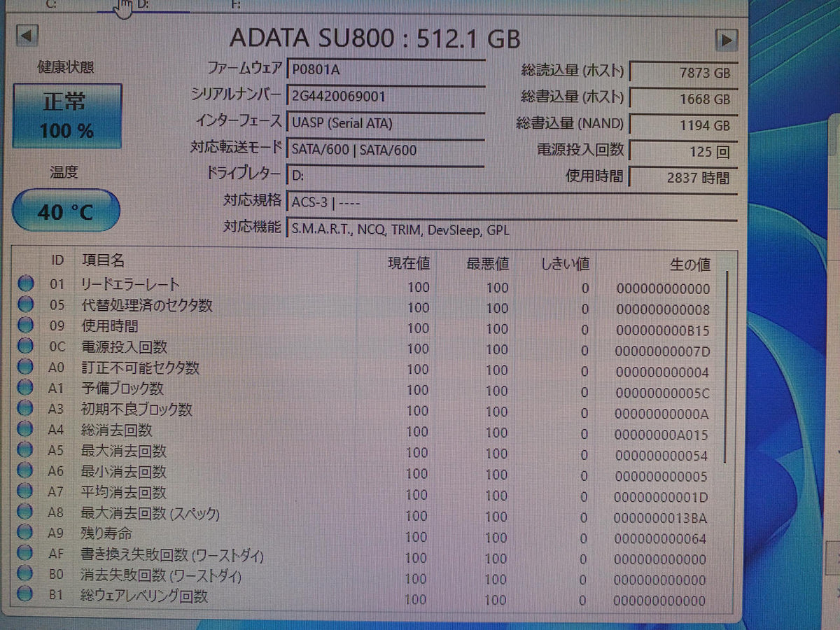
Task: Click status circle for ID A6 row
Action: 26,471
